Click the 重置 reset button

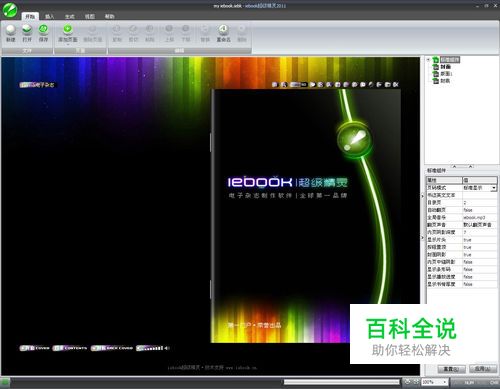451,369
